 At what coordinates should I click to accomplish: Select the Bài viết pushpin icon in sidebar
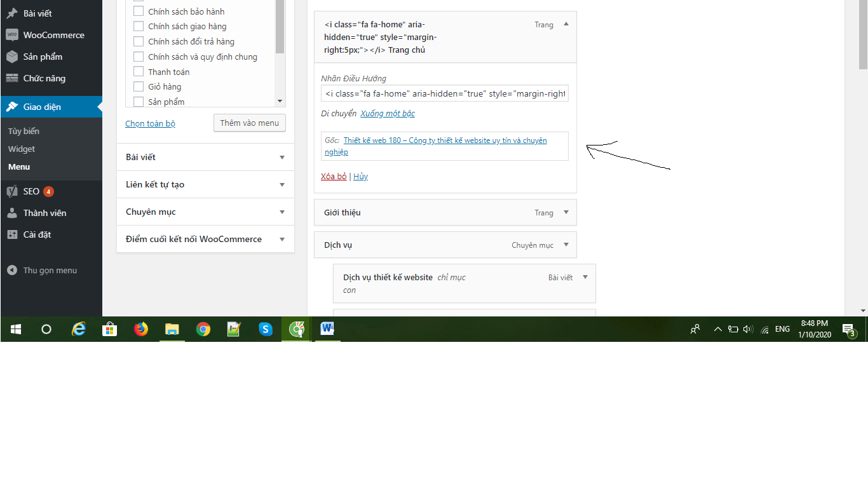point(13,13)
